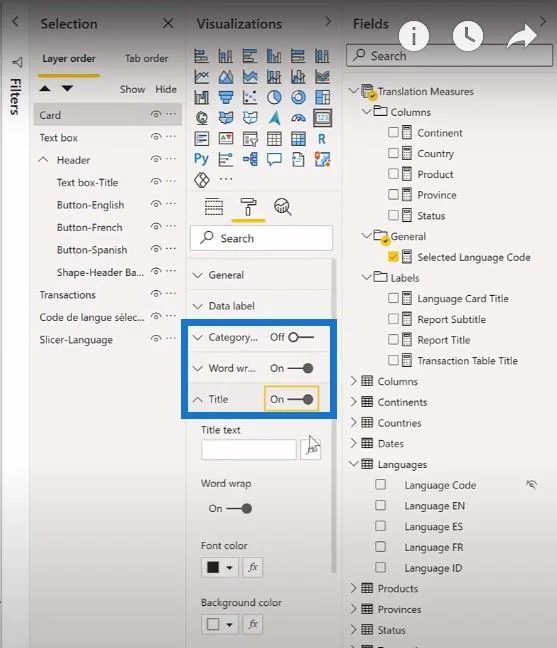
Task: Hide the Transactions layer with eye icon
Action: [x=156, y=294]
